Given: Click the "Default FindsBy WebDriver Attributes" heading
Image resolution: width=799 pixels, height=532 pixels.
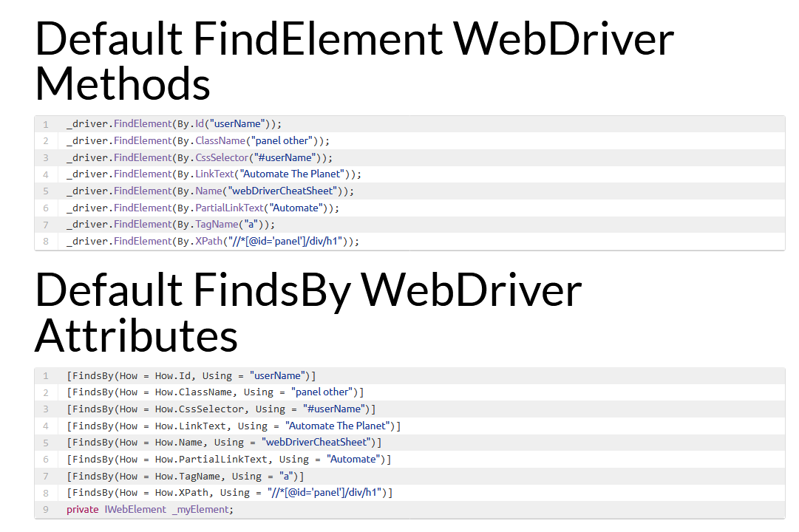Looking at the screenshot, I should tap(308, 313).
